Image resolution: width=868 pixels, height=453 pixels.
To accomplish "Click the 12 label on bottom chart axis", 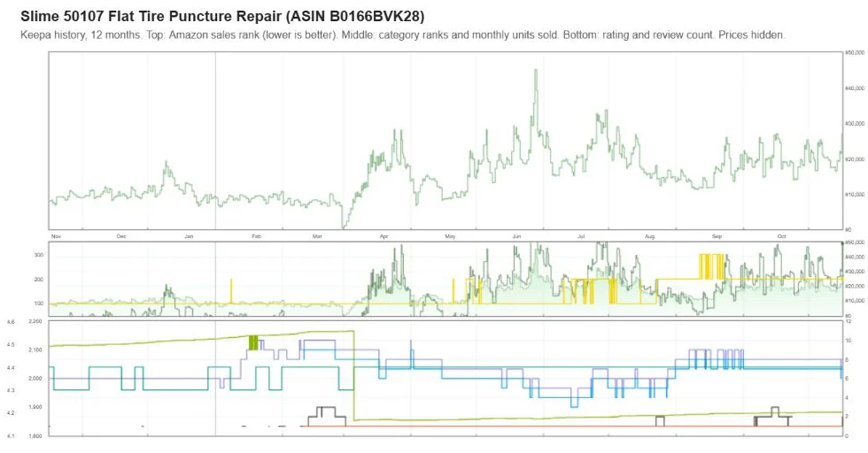I will pyautogui.click(x=849, y=321).
